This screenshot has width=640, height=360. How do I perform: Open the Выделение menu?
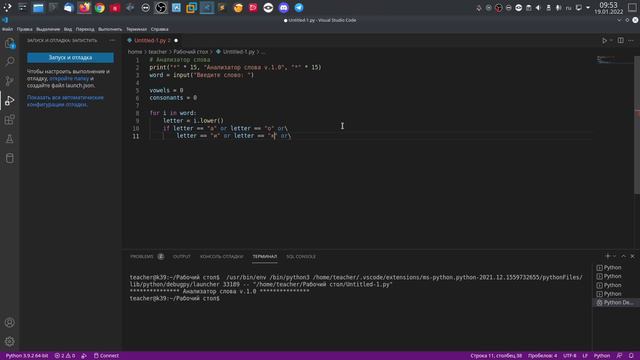point(48,29)
